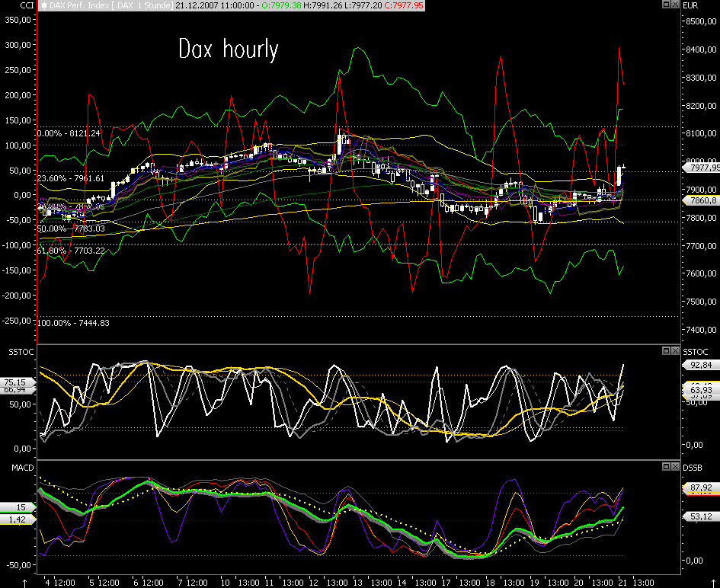Click the MACD left marker 1,42
Image resolution: width=720 pixels, height=588 pixels.
point(18,519)
